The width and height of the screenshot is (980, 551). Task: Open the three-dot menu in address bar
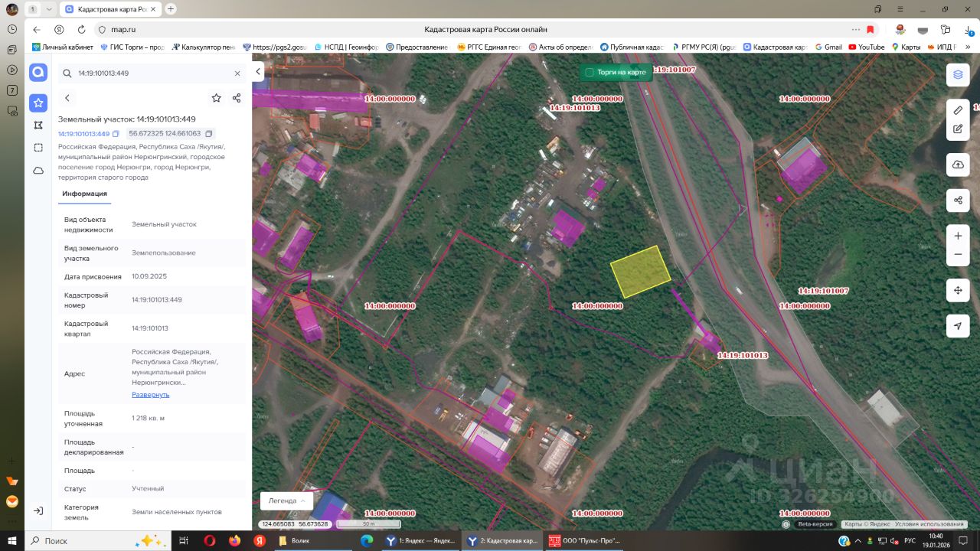pos(854,29)
